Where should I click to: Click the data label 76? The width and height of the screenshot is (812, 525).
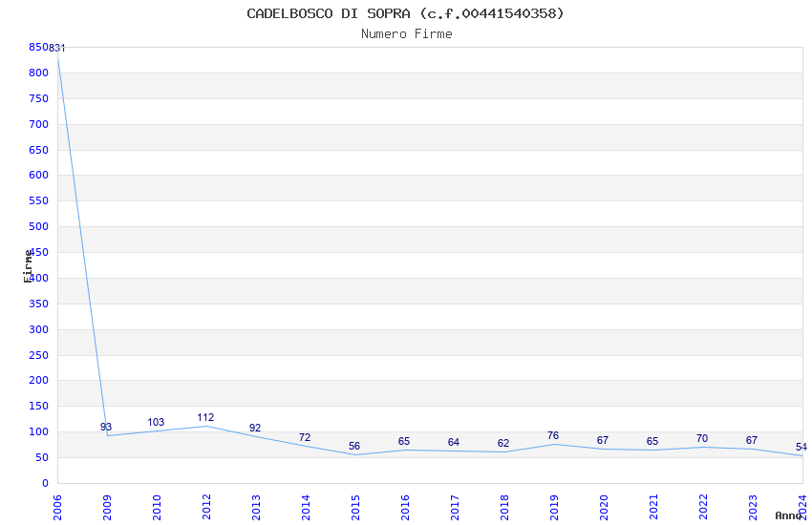click(553, 435)
